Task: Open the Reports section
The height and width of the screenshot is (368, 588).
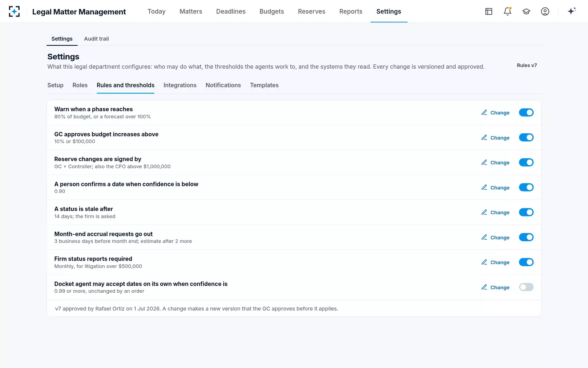Action: (x=351, y=11)
